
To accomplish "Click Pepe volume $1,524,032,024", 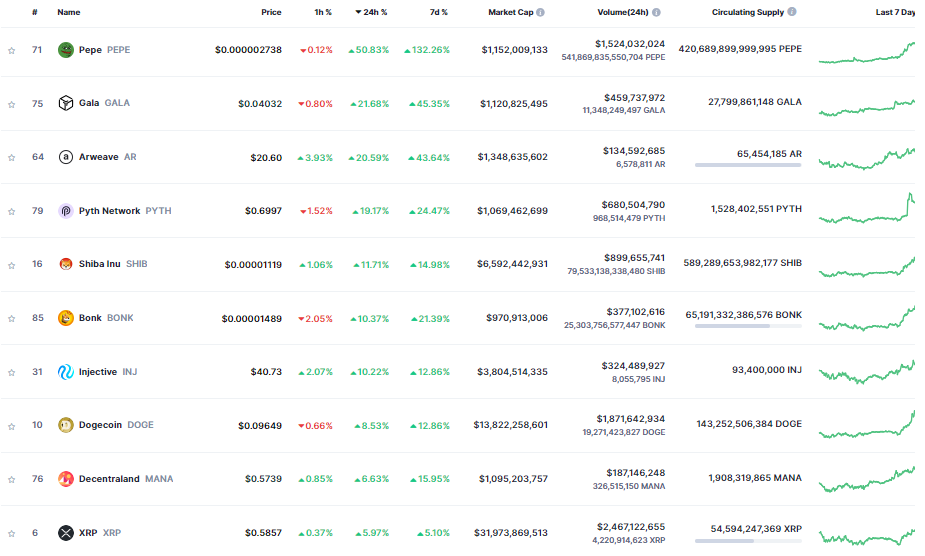I will coord(629,44).
